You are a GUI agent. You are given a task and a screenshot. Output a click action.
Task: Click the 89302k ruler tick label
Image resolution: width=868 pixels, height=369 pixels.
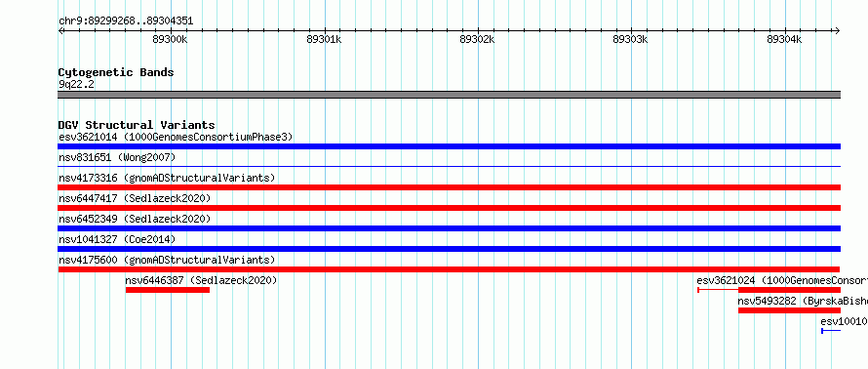tap(477, 39)
